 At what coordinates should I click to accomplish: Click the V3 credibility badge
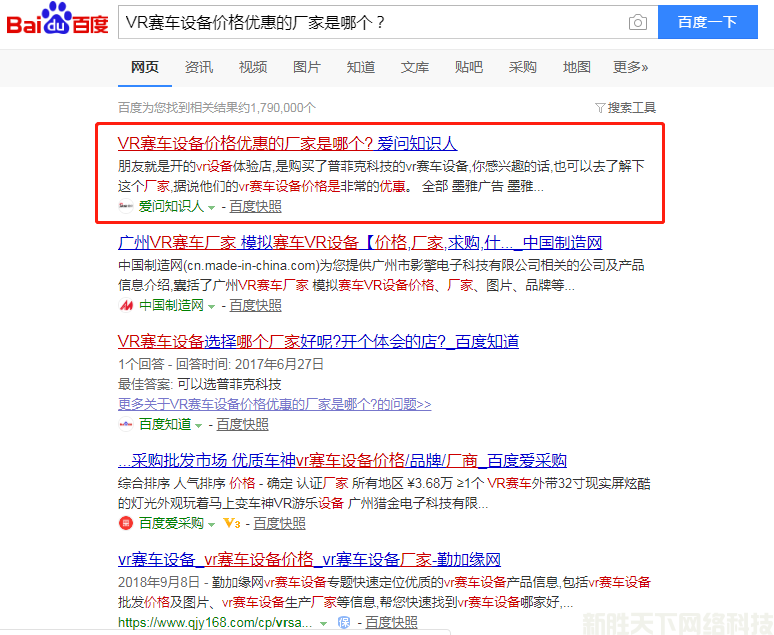[232, 523]
